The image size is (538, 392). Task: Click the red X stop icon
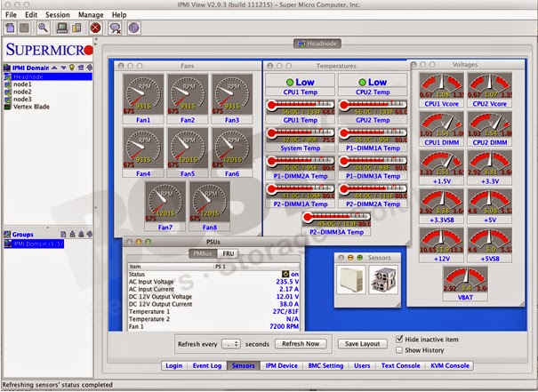(95, 28)
